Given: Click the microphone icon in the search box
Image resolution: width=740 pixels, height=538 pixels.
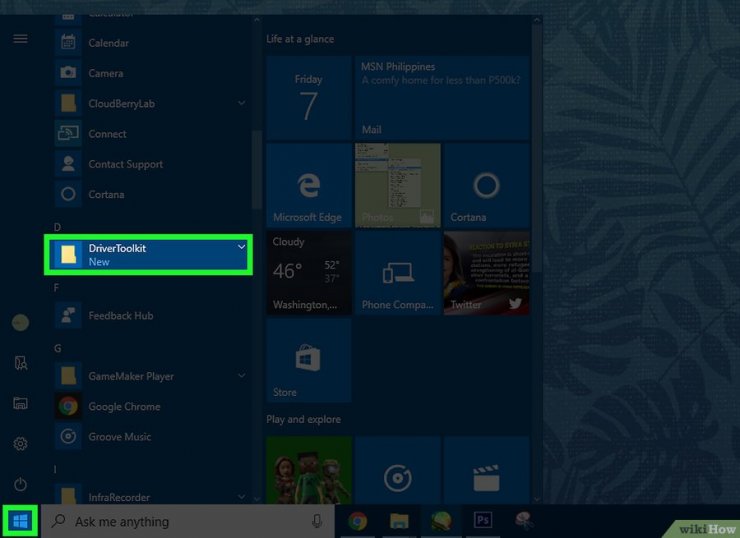Looking at the screenshot, I should tap(317, 521).
